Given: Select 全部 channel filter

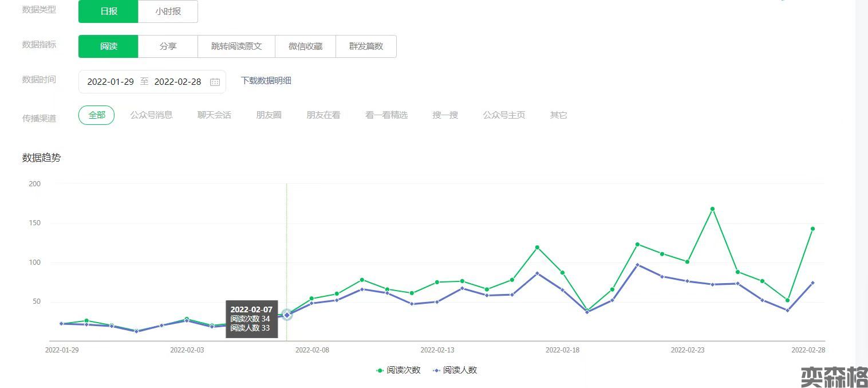Looking at the screenshot, I should pyautogui.click(x=96, y=115).
